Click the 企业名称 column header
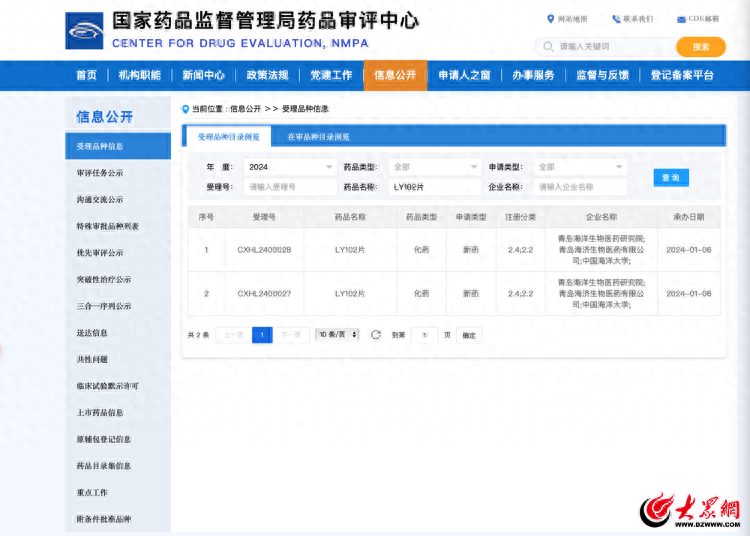This screenshot has height=536, width=750. tap(601, 217)
